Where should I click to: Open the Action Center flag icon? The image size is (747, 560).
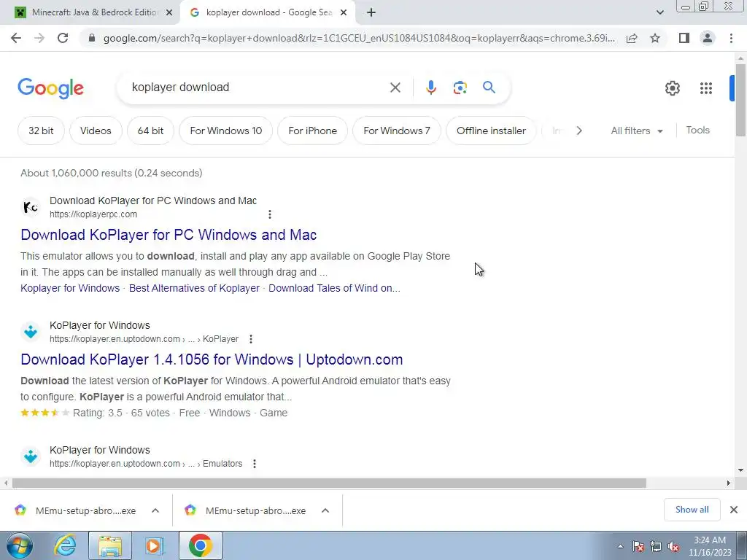click(x=638, y=547)
